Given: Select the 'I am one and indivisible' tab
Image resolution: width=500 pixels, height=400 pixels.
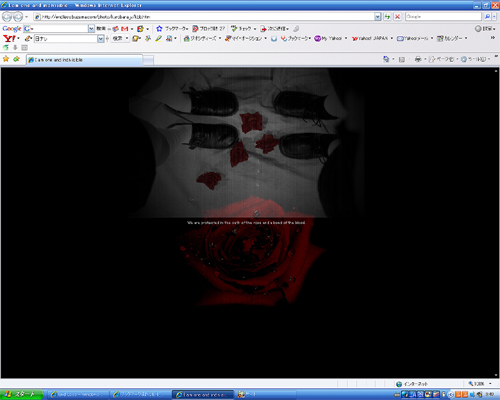Looking at the screenshot, I should (x=84, y=60).
